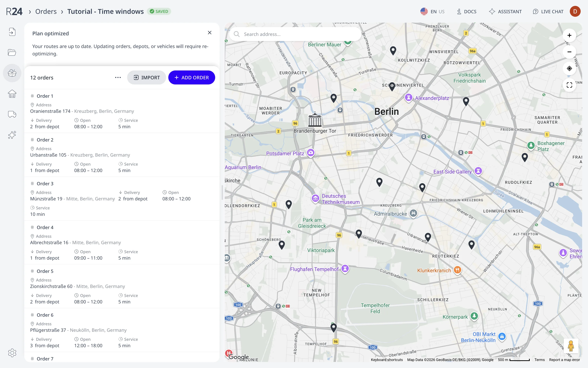Screen dimensions: 588x368
Task: Open the ASSISTANT panel
Action: point(505,11)
